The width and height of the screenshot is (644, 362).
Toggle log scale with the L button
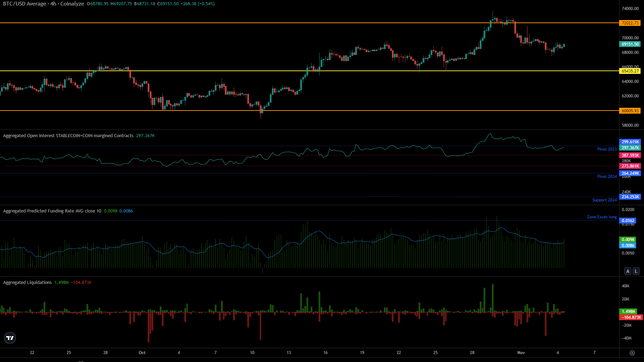pos(636,271)
